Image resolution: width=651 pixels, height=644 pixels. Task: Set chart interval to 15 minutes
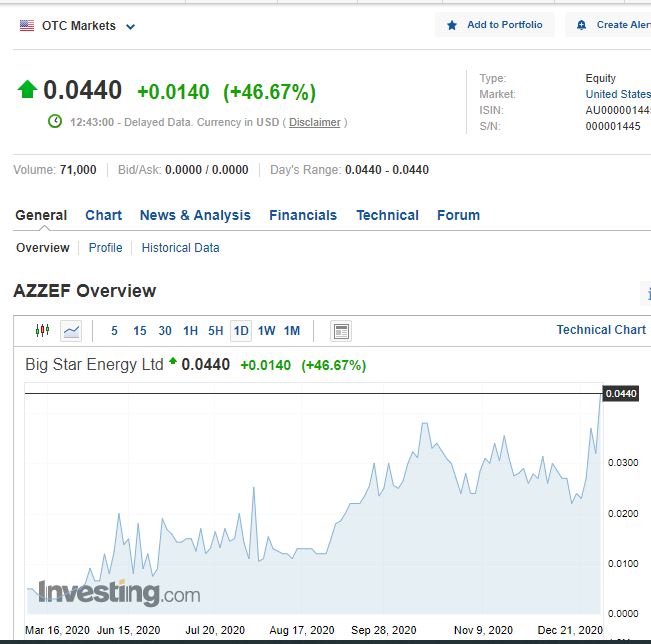(140, 331)
